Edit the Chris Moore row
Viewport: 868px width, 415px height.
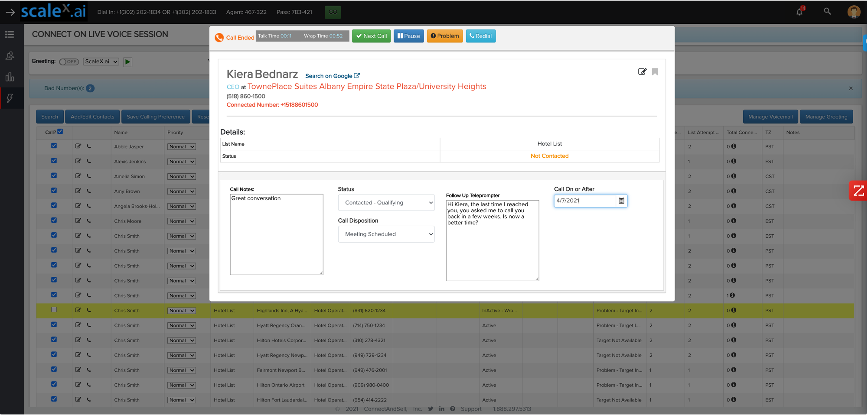tap(78, 221)
